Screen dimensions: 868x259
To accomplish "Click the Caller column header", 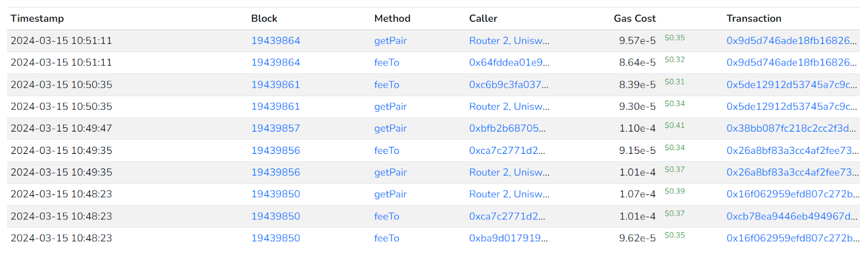I will [x=483, y=18].
